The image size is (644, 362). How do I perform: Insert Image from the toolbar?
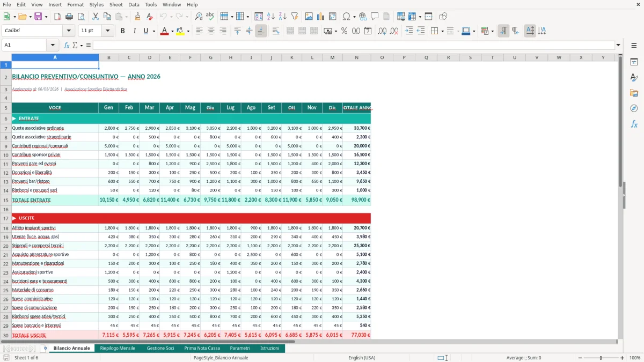click(x=309, y=17)
